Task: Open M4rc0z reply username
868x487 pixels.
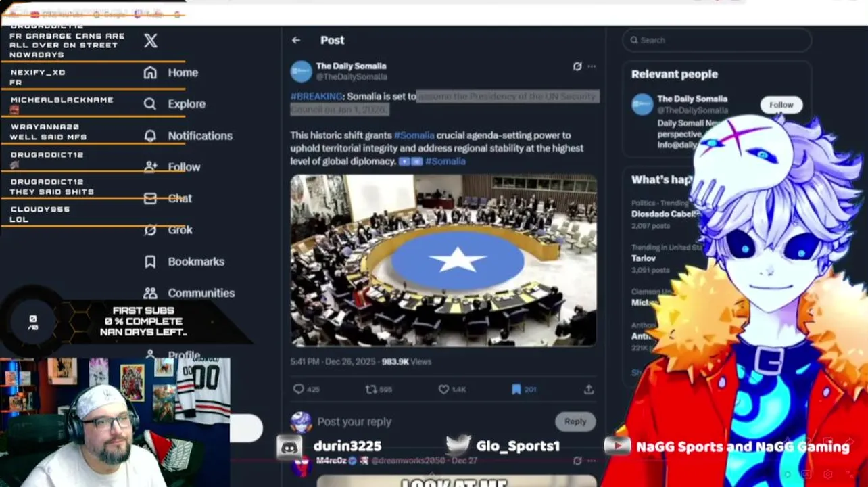Action: click(x=331, y=461)
